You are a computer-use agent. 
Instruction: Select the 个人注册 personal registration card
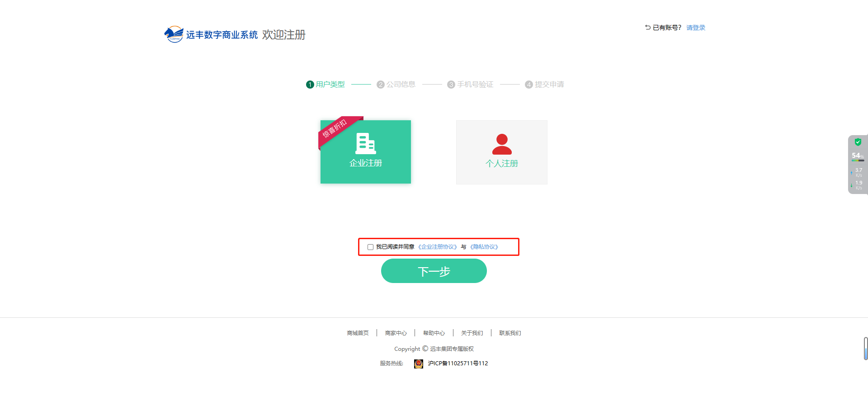tap(502, 152)
